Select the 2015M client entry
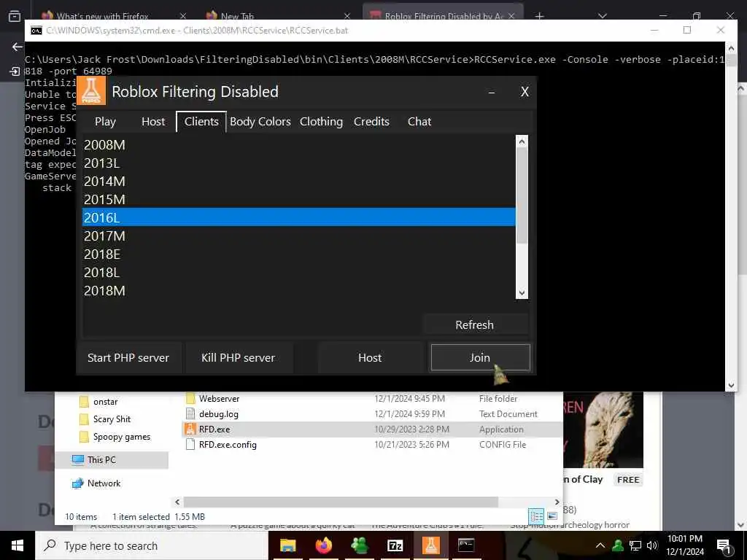 298,200
